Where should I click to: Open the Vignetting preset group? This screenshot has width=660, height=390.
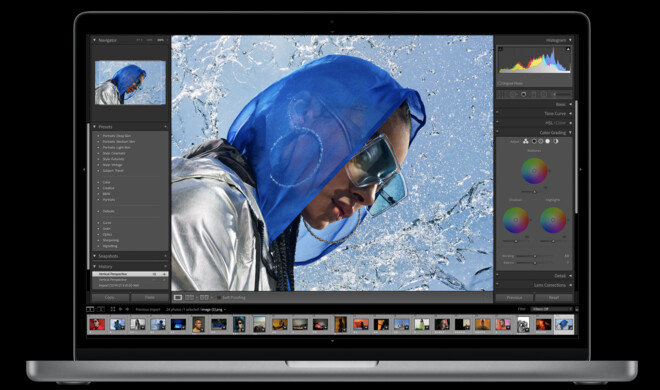pos(110,246)
